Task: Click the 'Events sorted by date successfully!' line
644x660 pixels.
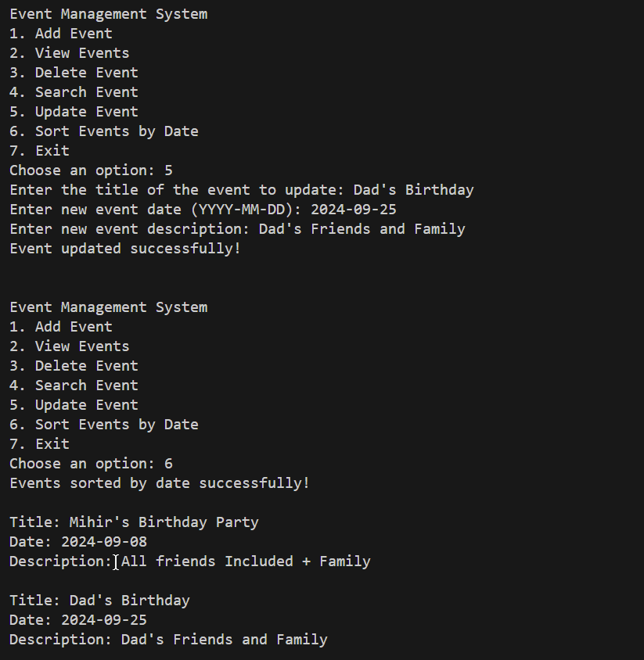Action: coord(160,483)
